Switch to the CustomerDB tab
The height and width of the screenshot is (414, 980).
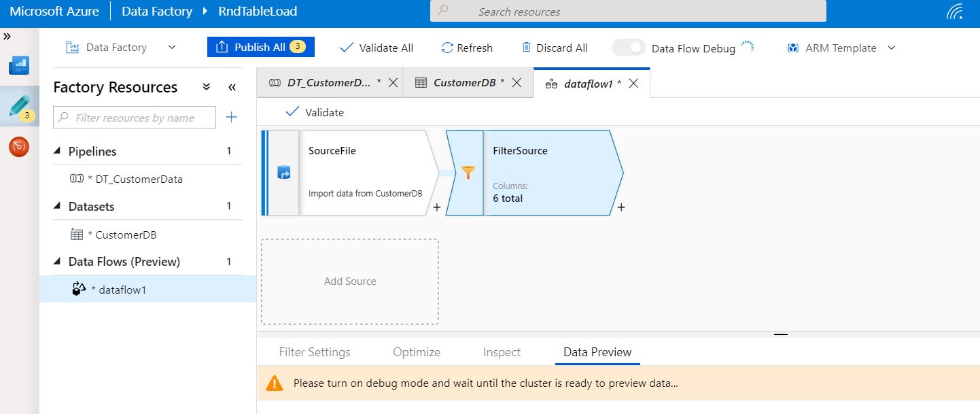click(x=460, y=83)
